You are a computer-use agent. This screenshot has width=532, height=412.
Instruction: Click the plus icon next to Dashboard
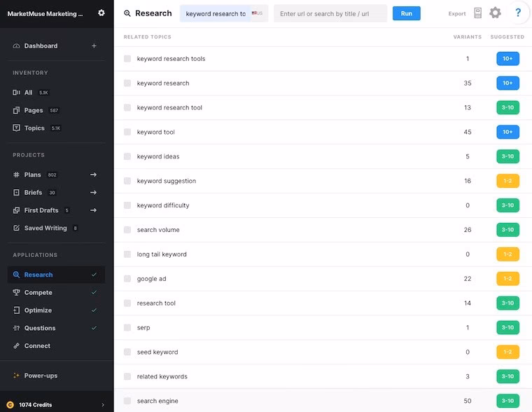tap(94, 46)
